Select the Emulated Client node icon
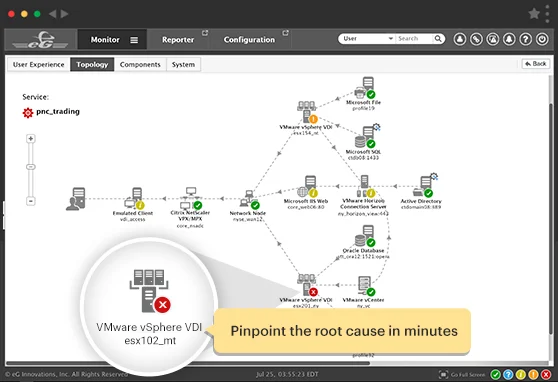Viewport: 558px width, 382px height. 134,199
